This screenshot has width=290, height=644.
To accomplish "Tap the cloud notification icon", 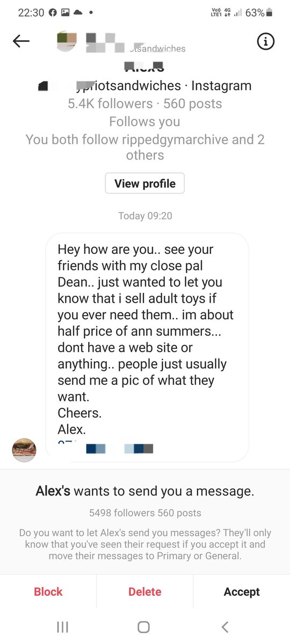I will [78, 13].
